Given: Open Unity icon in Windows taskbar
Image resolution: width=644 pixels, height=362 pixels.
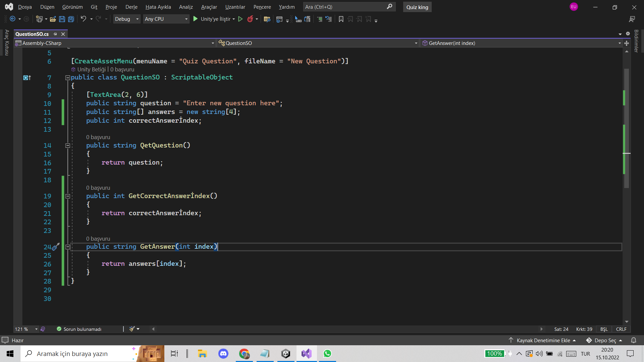Looking at the screenshot, I should (x=286, y=354).
